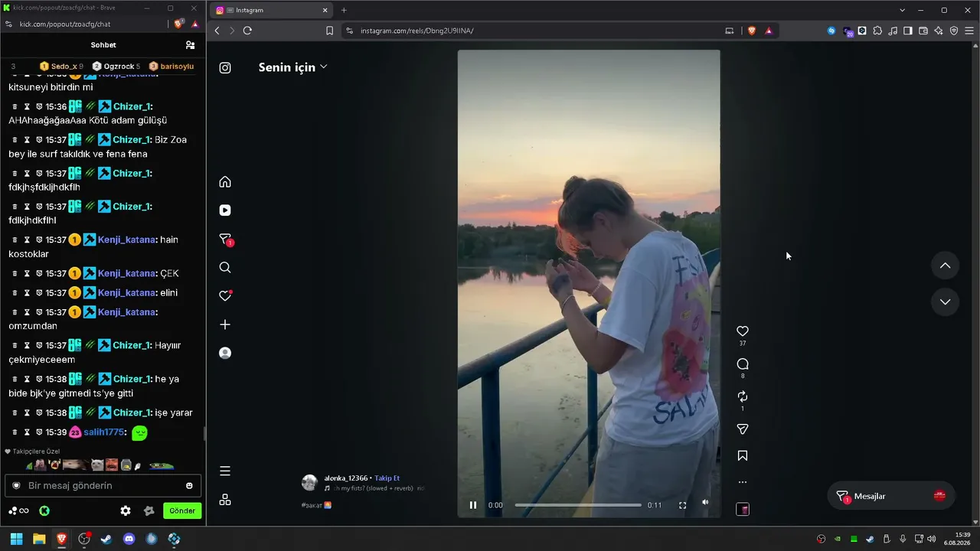Open the Extensions puzzle icon
The height and width of the screenshot is (551, 980).
[x=877, y=31]
